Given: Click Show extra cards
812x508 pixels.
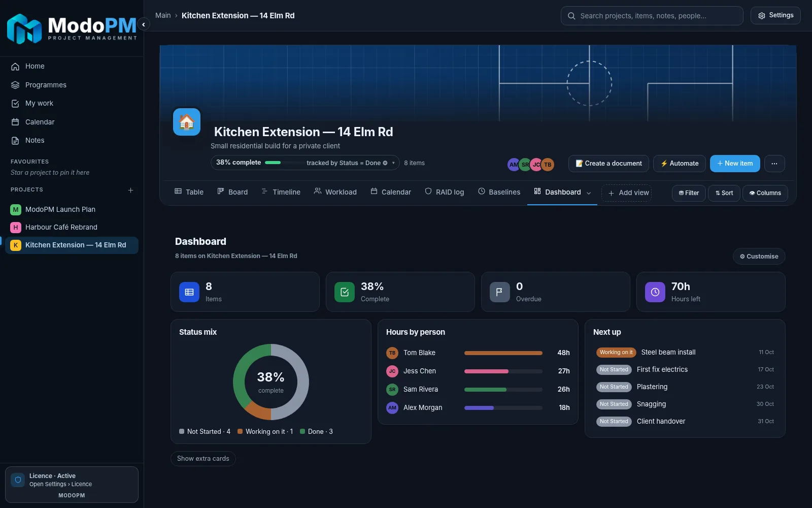Looking at the screenshot, I should (x=203, y=458).
